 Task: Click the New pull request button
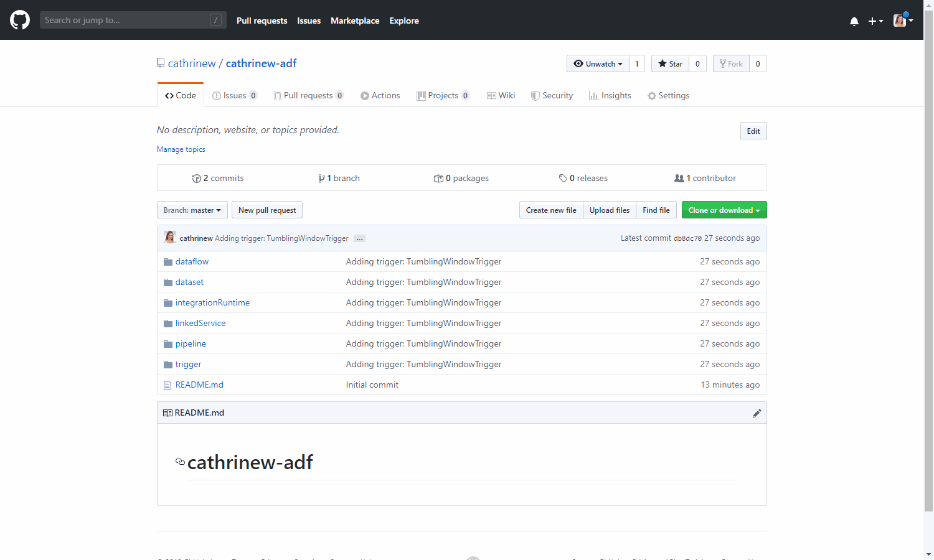pyautogui.click(x=267, y=210)
